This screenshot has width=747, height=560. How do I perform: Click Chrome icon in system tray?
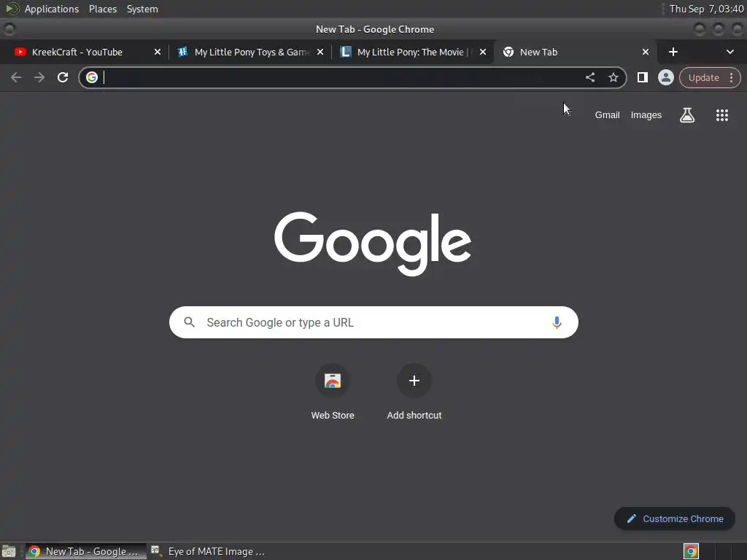[691, 551]
